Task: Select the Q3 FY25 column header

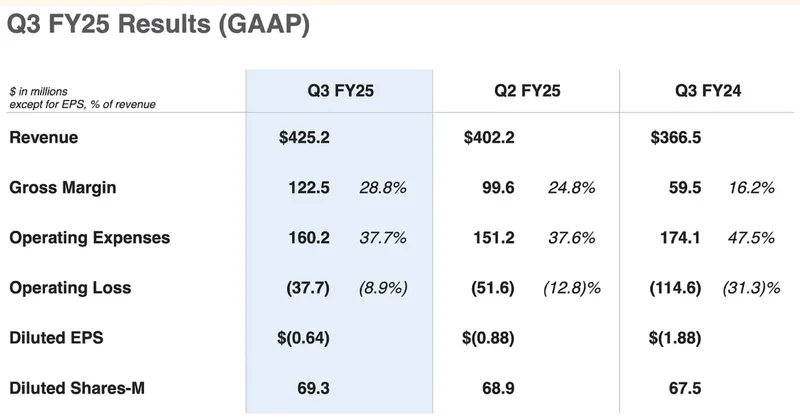Action: [x=340, y=91]
